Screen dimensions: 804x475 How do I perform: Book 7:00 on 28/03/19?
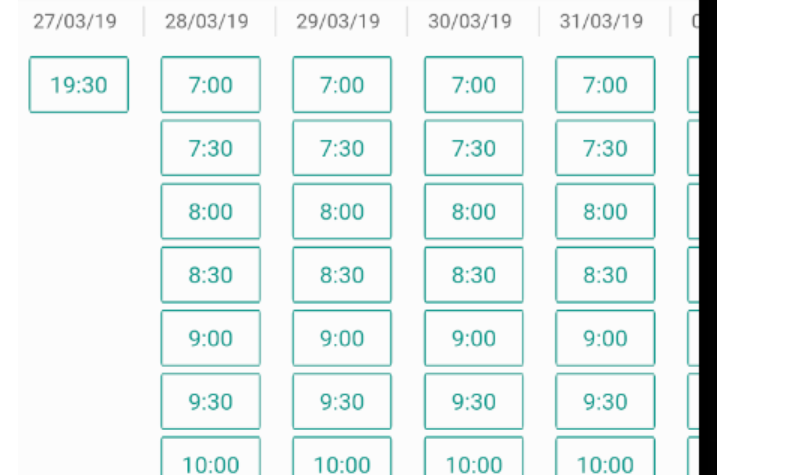click(x=210, y=85)
